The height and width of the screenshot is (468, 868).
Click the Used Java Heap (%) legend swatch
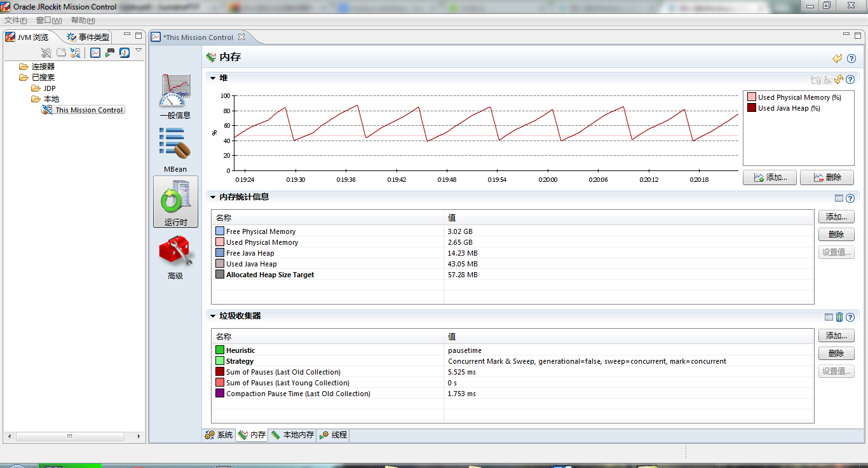752,108
